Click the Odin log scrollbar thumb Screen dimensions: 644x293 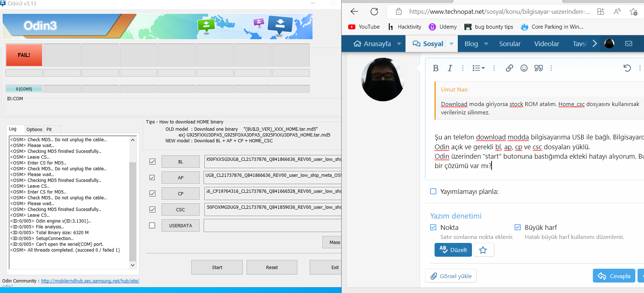[x=133, y=211]
